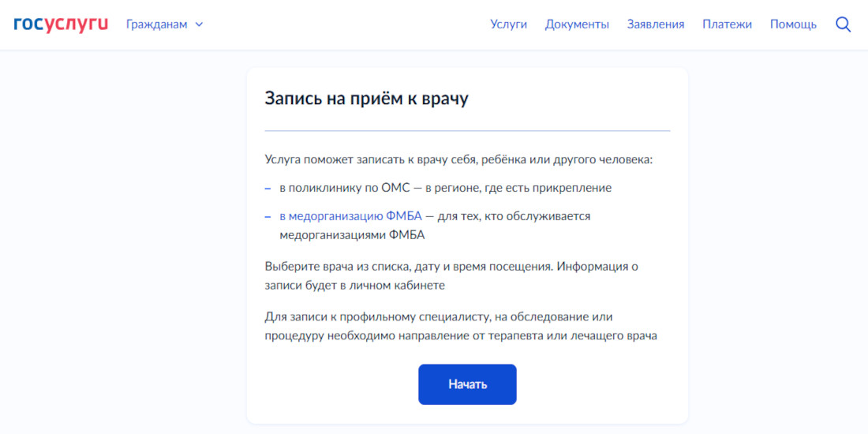This screenshot has height=434, width=868.
Task: Click the dash bullet before the ОМС item
Action: [x=268, y=188]
